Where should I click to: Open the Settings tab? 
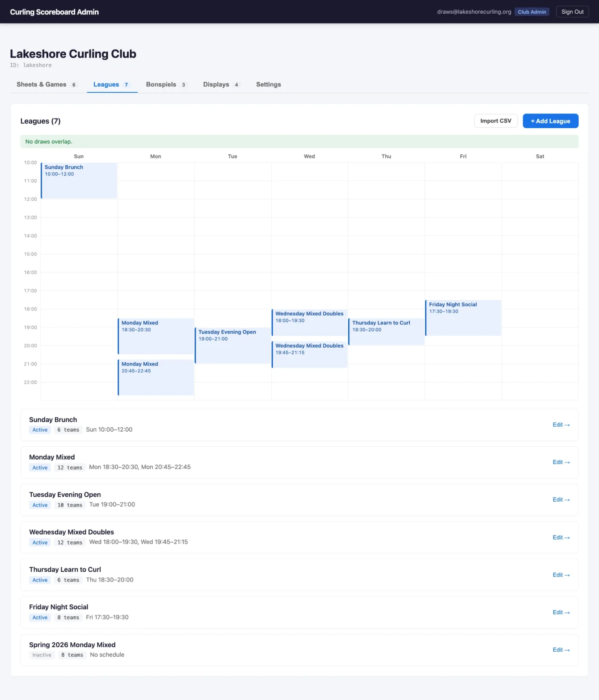268,84
